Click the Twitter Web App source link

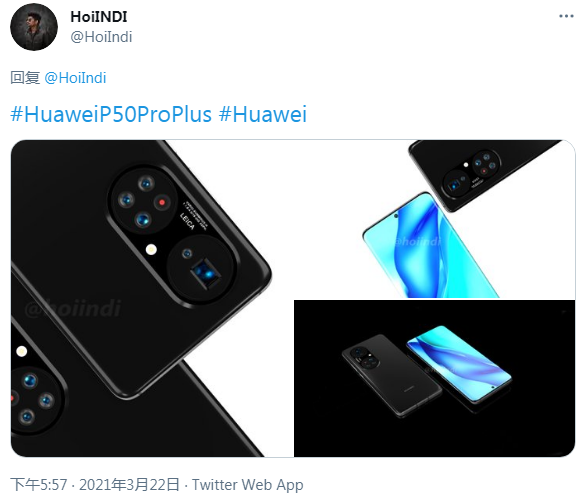[247, 485]
